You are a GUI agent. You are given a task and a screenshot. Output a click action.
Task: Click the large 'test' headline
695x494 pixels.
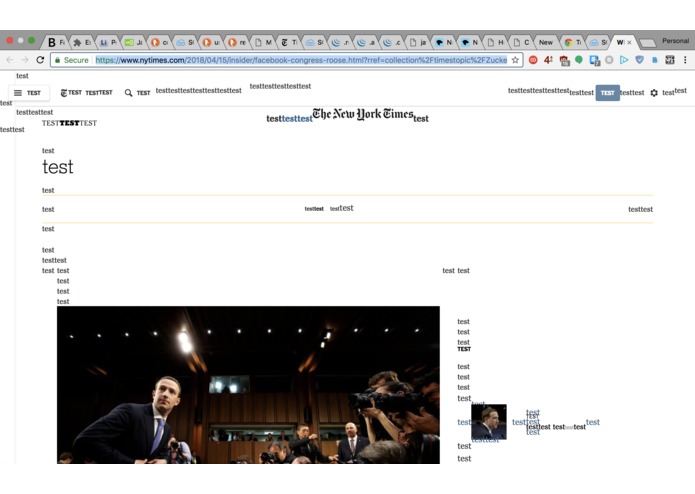[58, 167]
